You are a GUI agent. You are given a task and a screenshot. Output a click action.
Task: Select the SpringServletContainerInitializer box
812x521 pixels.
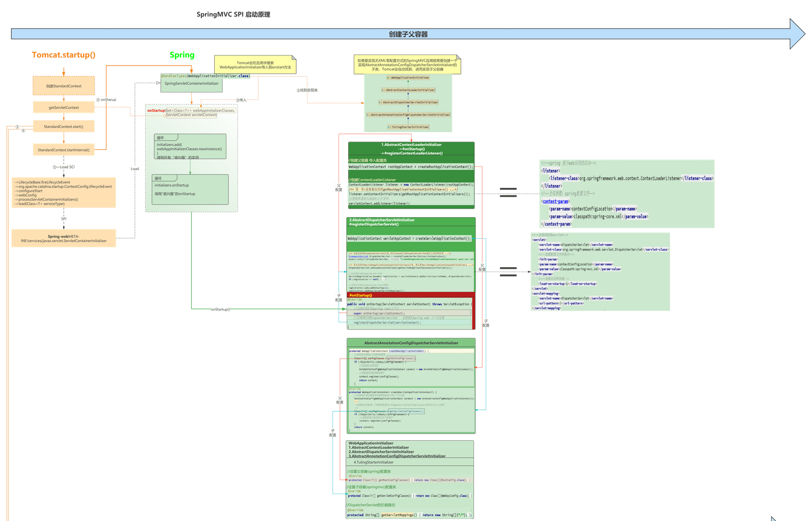191,83
